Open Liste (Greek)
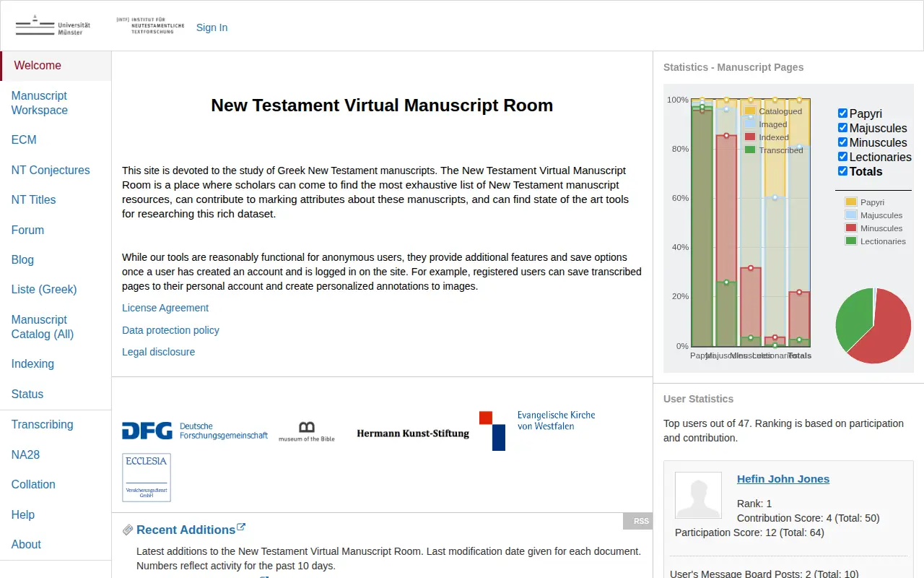 [x=44, y=290]
